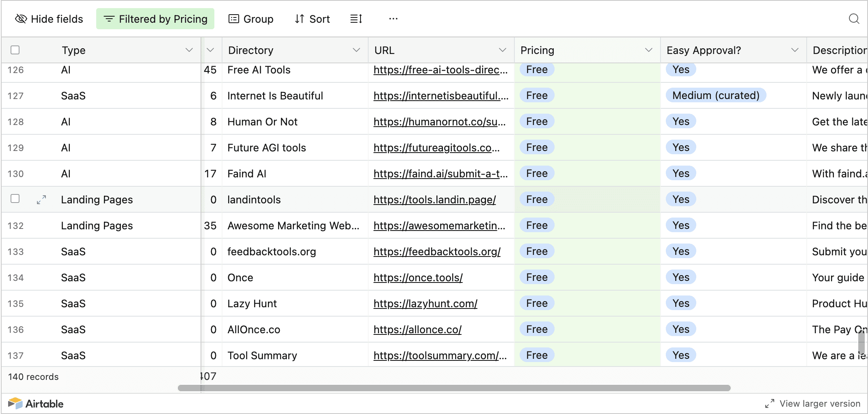Viewport: 868px width, 414px height.
Task: Open the feedbacktools.org URL link
Action: [x=437, y=252]
